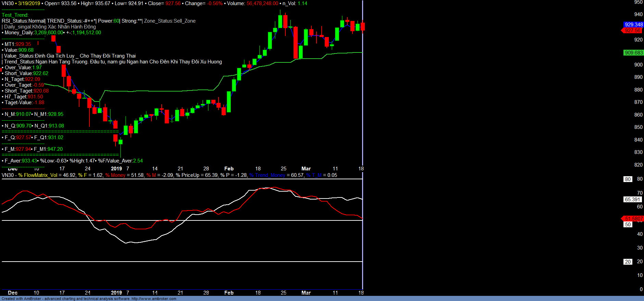Click the boxed 20 level label
Screen dimensions: 644x301
pyautogui.click(x=628, y=262)
